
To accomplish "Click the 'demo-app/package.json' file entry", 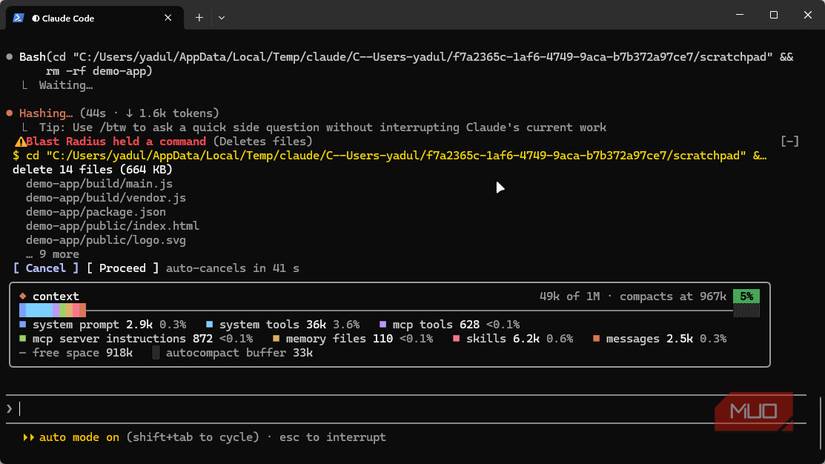I will pos(96,212).
